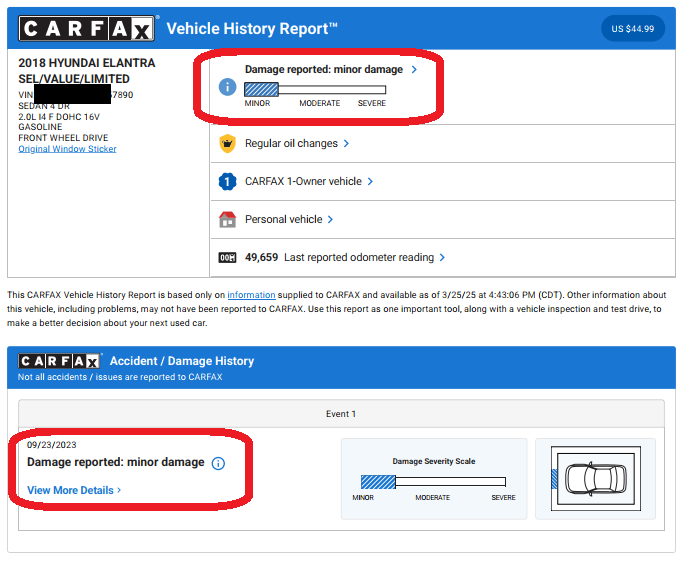This screenshot has width=688, height=562.
Task: Click the US $44.99 price button
Action: [x=633, y=29]
